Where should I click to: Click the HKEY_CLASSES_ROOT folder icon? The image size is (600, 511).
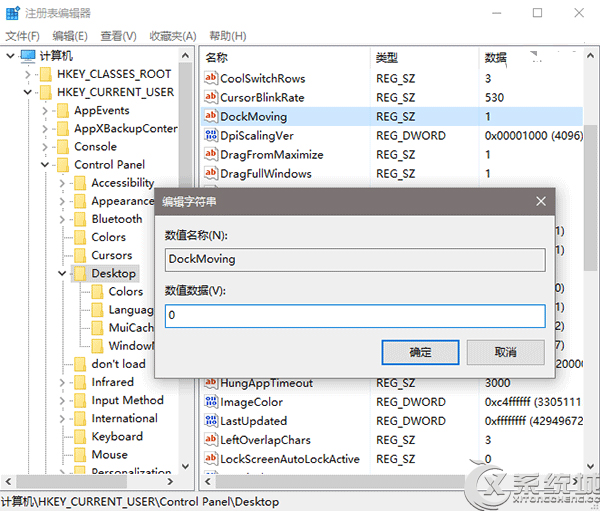46,74
